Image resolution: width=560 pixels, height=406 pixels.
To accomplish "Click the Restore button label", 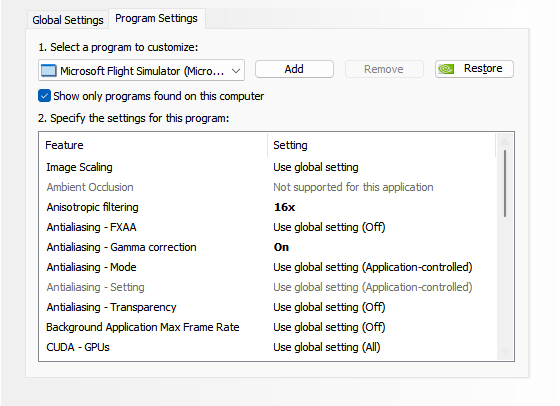I will 483,68.
